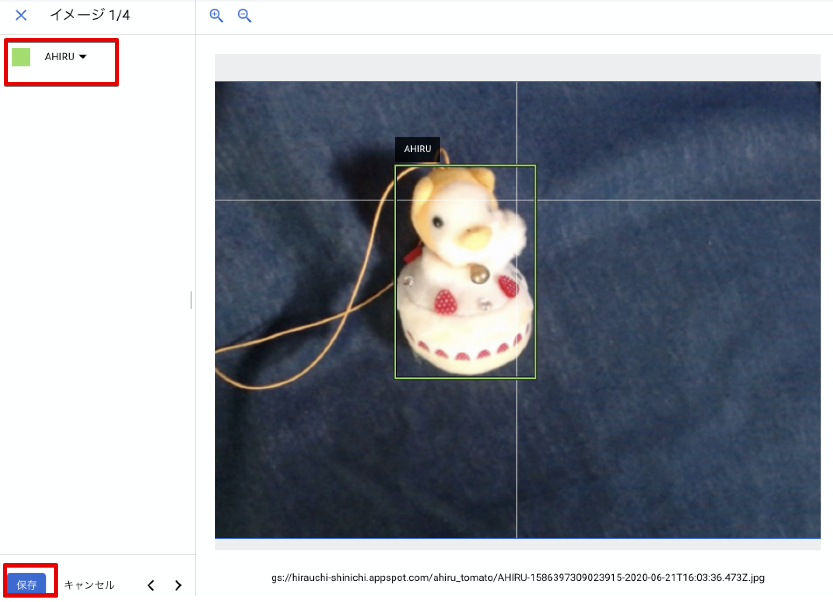Click the zoom-out magnifier icon
The height and width of the screenshot is (602, 833).
pos(244,16)
